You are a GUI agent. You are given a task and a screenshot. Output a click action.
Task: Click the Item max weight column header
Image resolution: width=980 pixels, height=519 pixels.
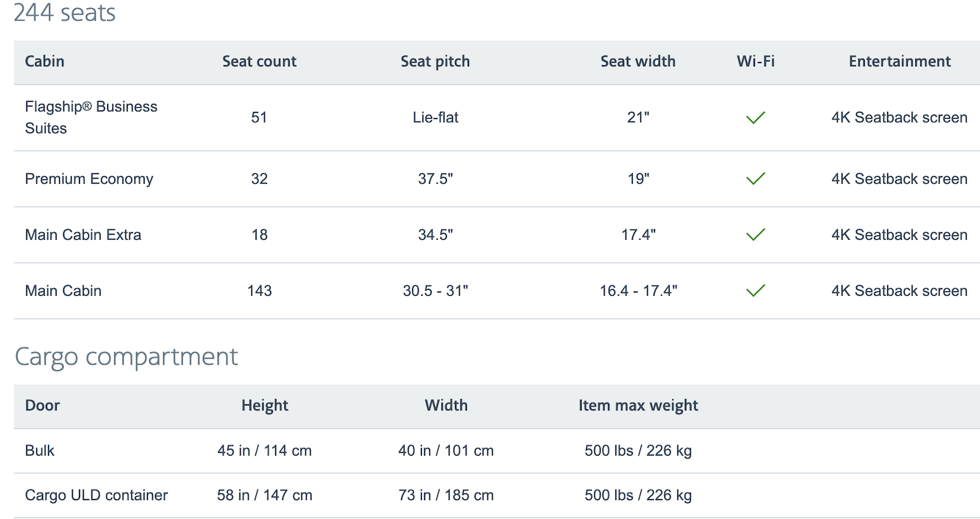(x=638, y=406)
